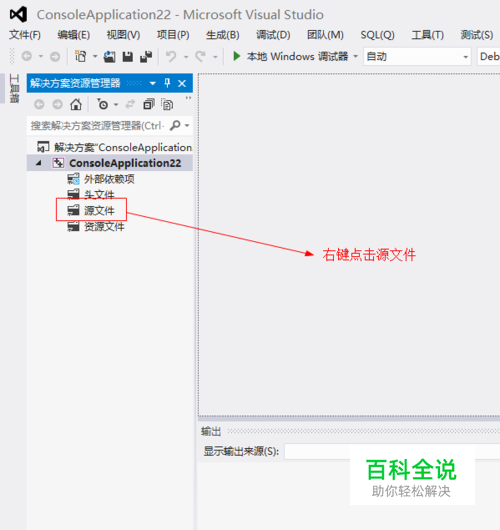
Task: Click Solution Explorer back arrow icon
Action: [39, 104]
